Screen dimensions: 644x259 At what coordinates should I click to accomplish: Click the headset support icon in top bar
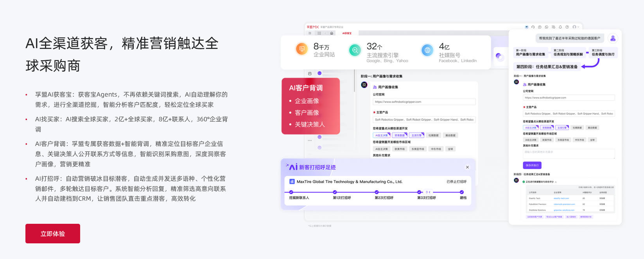click(x=533, y=27)
